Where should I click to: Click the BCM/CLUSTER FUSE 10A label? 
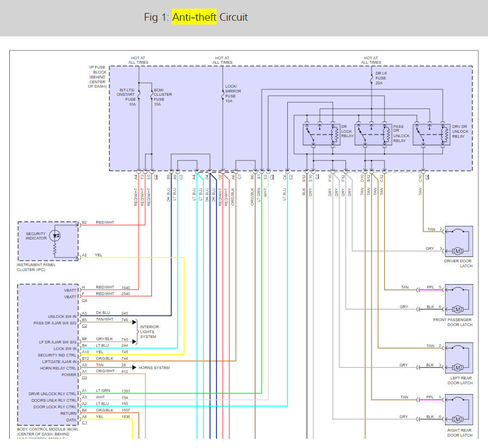click(x=163, y=97)
